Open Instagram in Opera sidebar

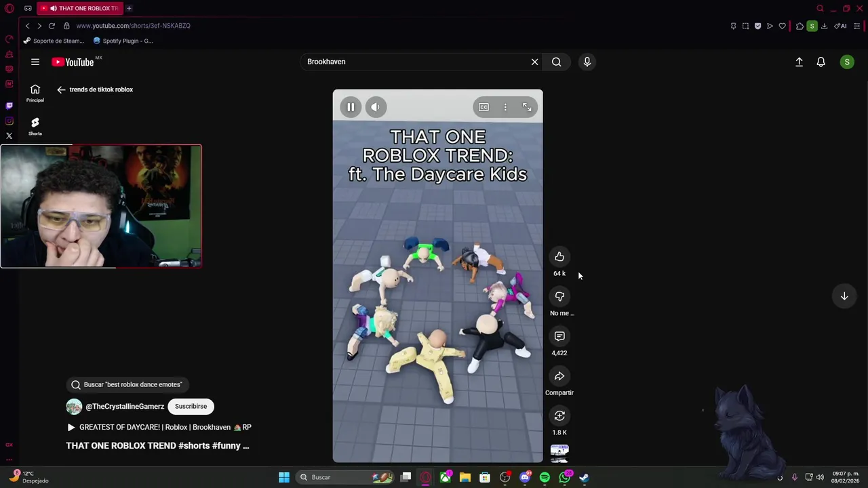tap(9, 121)
